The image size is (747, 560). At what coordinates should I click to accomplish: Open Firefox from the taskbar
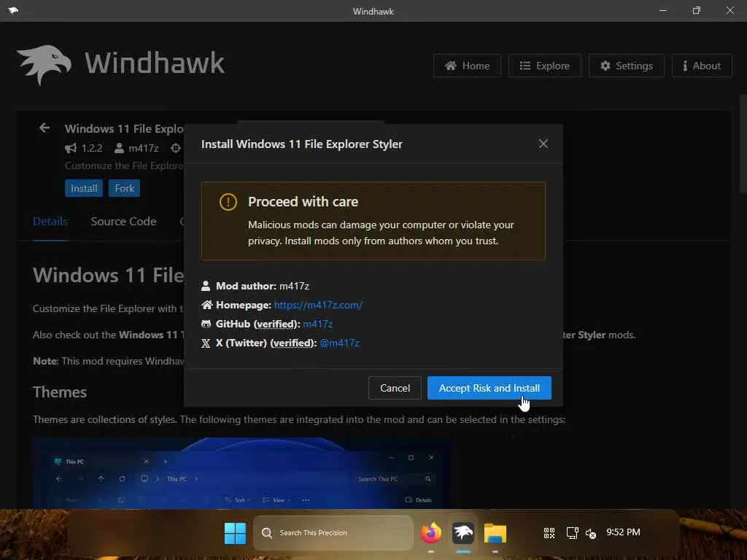(430, 533)
